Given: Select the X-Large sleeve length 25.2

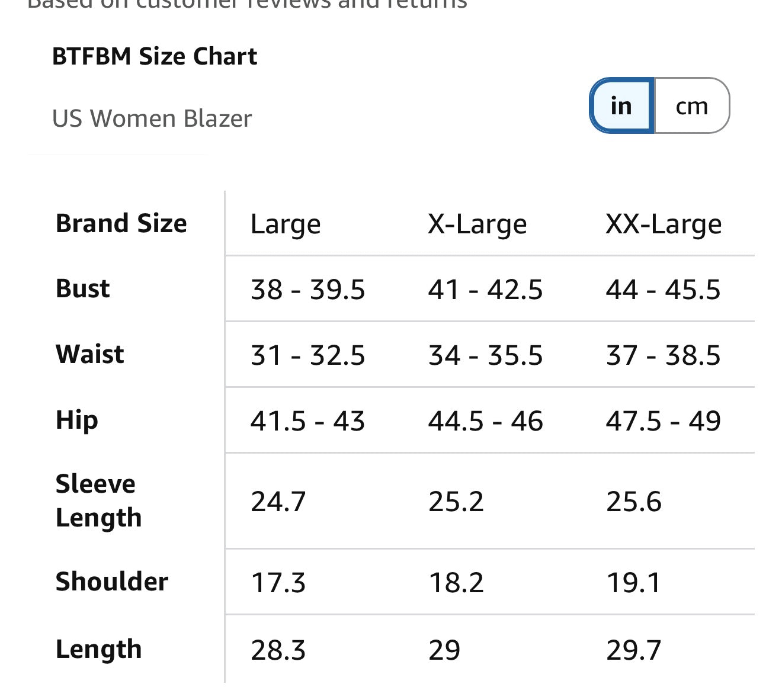Looking at the screenshot, I should 456,502.
